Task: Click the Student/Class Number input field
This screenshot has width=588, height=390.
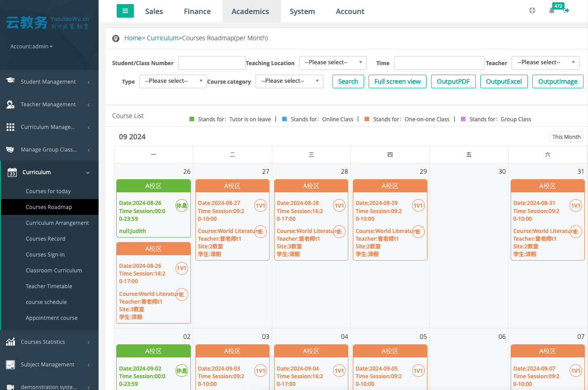Action: click(212, 63)
